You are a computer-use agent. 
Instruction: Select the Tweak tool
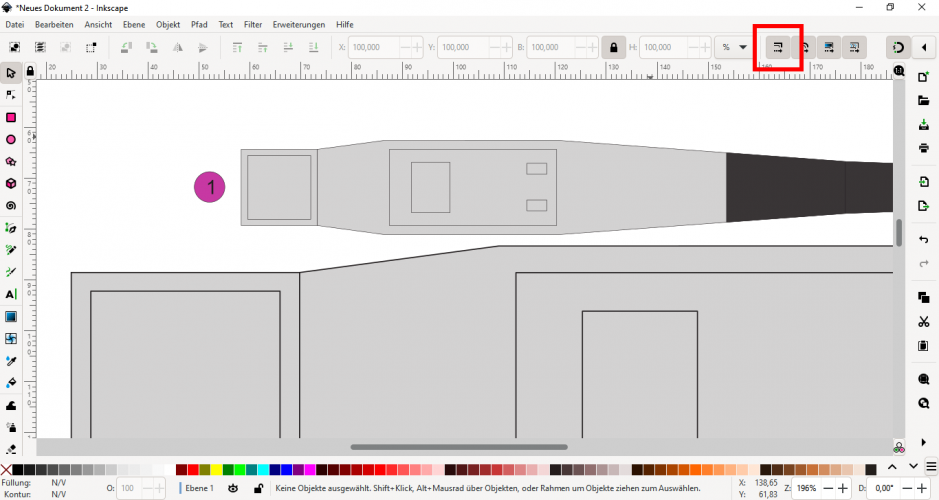(11, 405)
